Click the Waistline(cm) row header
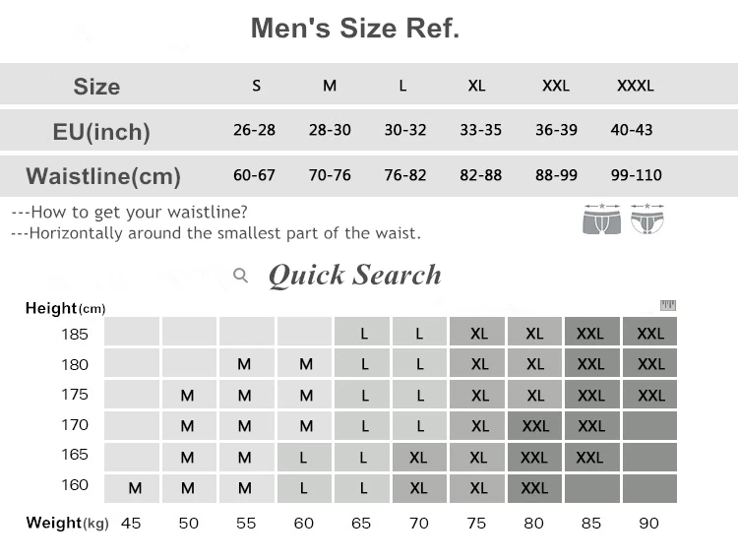This screenshot has width=738, height=560. pyautogui.click(x=103, y=176)
